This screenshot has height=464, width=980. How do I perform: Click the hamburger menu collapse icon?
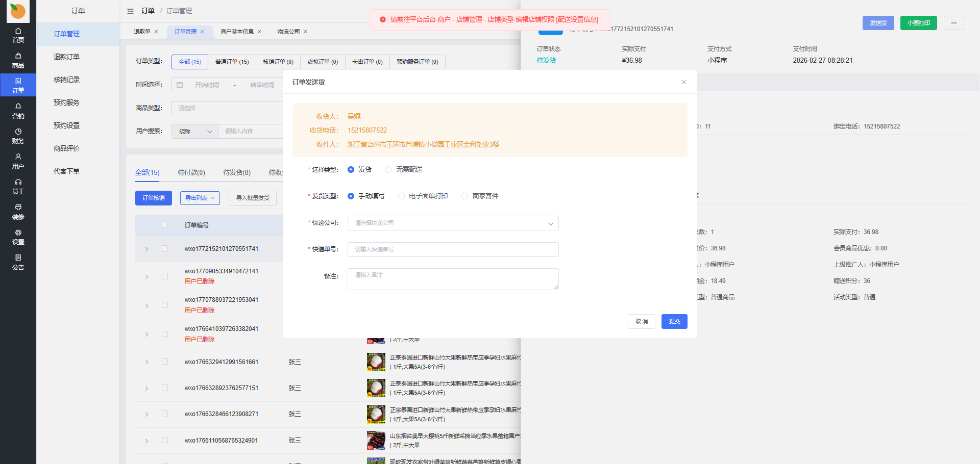click(x=130, y=11)
